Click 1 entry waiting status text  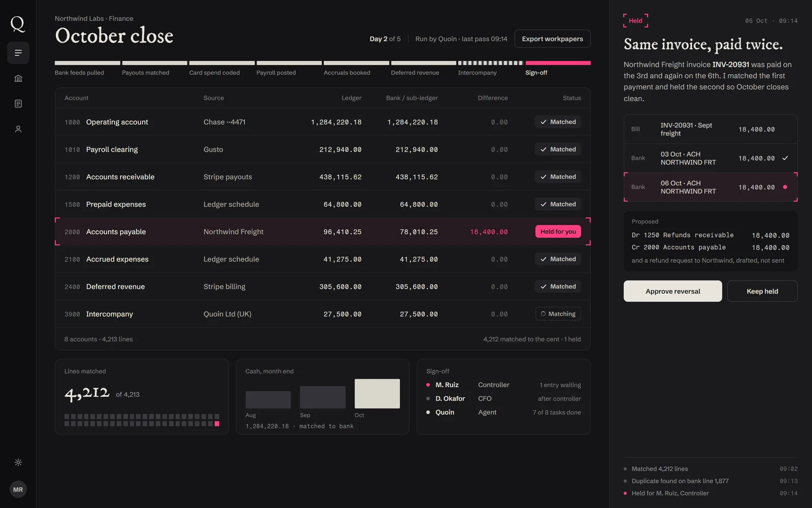coord(560,385)
